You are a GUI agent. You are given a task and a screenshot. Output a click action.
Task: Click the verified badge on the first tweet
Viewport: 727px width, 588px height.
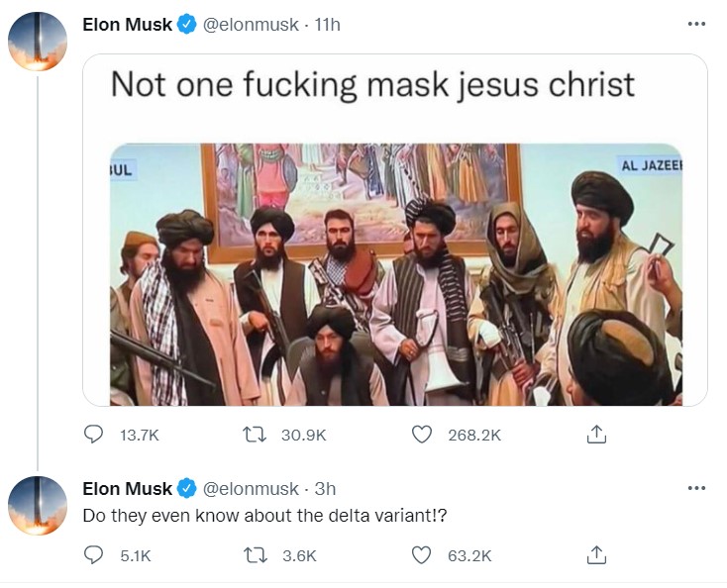pyautogui.click(x=186, y=25)
